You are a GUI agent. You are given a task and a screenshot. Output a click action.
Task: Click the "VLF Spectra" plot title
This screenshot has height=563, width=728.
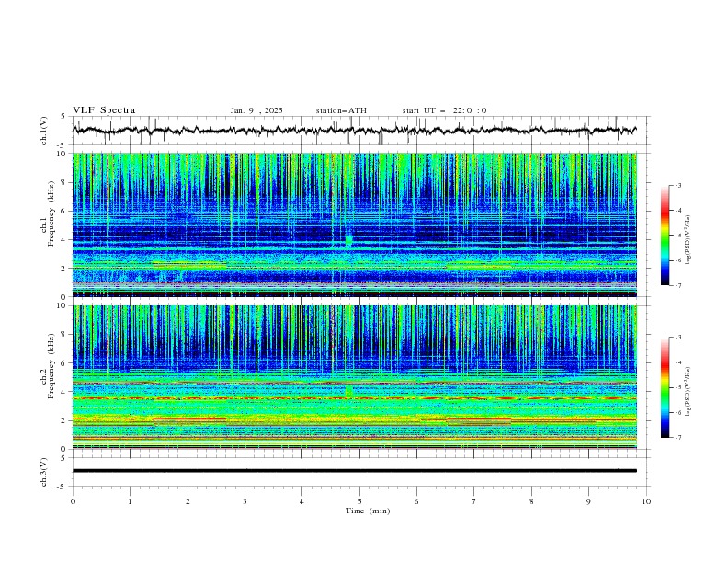[104, 110]
